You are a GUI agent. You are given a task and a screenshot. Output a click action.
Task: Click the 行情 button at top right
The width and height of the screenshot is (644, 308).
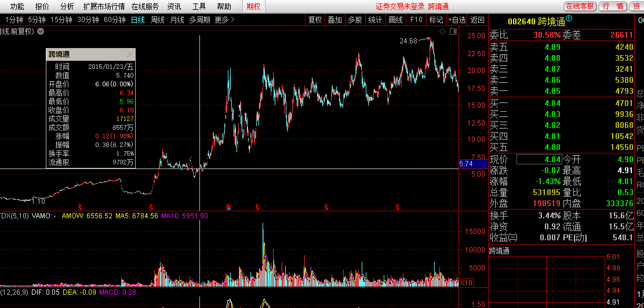pos(612,6)
